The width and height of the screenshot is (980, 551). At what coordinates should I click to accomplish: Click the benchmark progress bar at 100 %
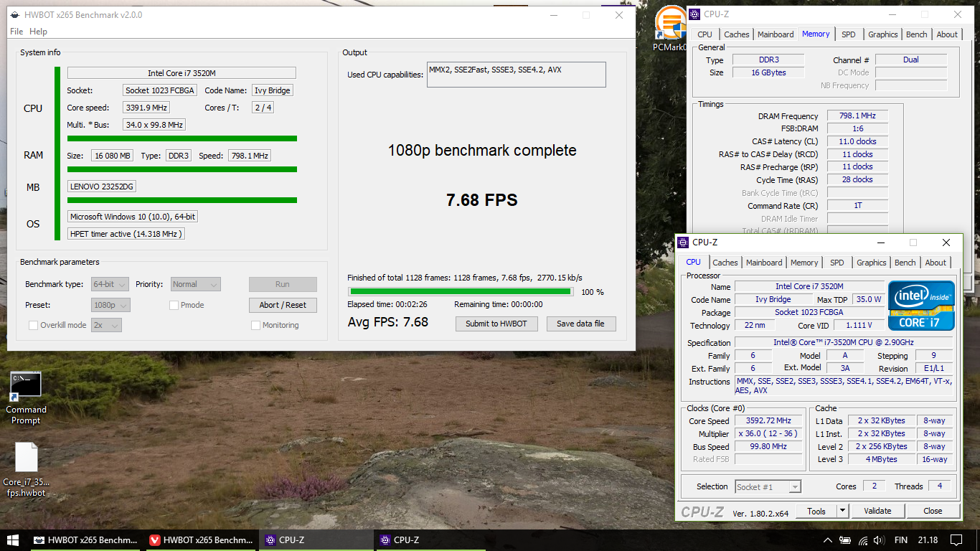pyautogui.click(x=461, y=292)
